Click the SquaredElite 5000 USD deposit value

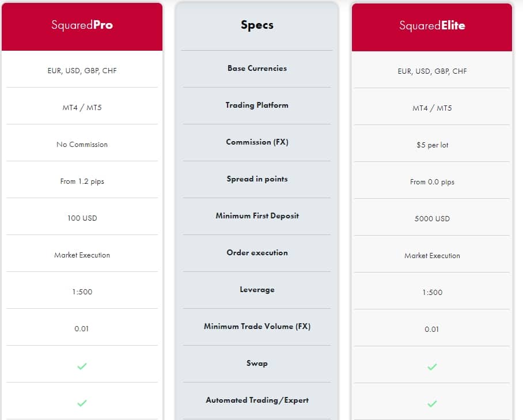pos(432,219)
